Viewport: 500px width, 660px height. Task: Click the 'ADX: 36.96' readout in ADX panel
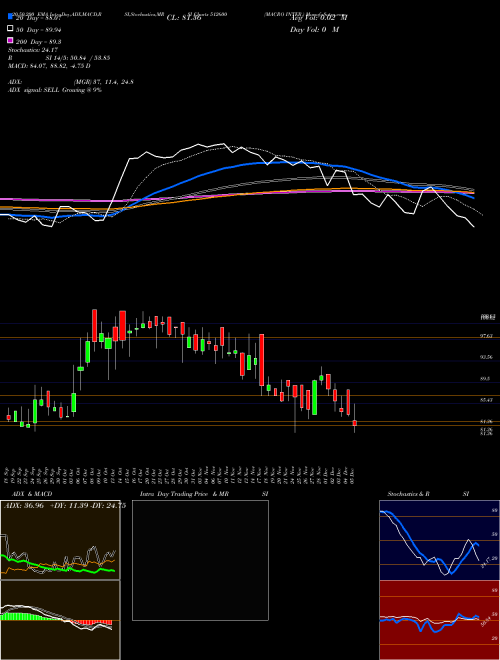tap(24, 506)
